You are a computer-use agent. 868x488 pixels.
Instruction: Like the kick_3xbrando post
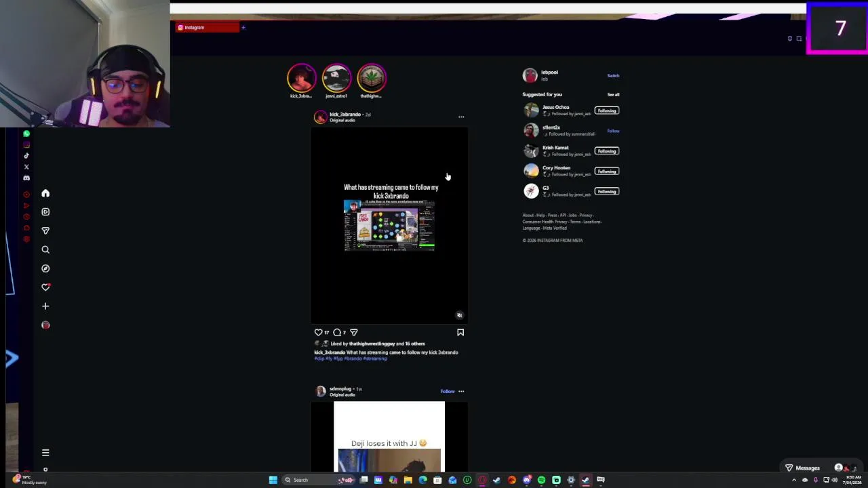tap(318, 332)
